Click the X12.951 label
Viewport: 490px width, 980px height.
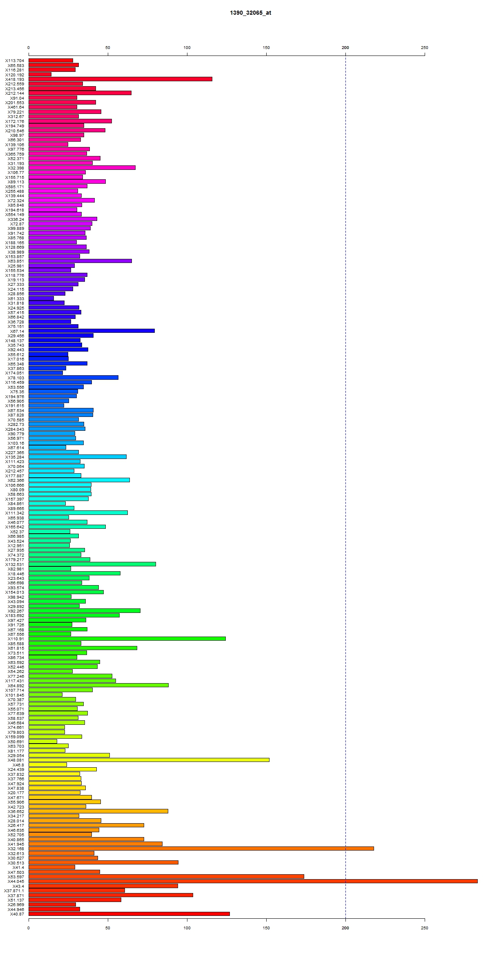16,546
